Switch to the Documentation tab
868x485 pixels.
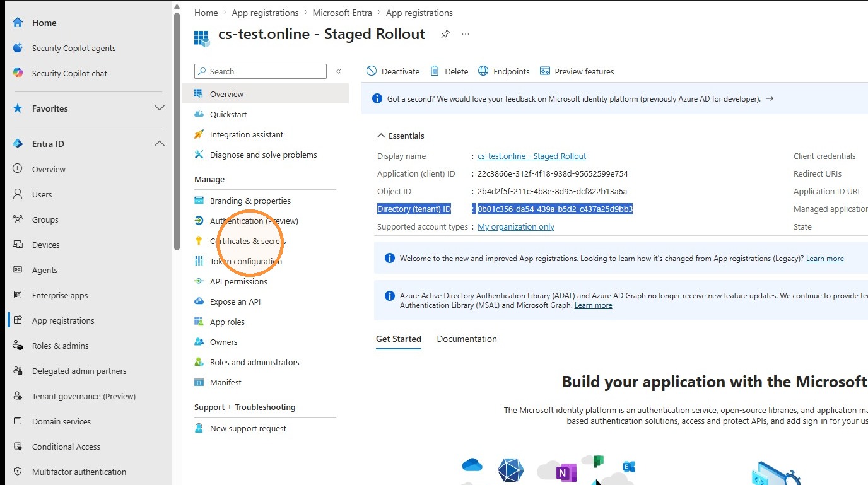click(x=467, y=339)
